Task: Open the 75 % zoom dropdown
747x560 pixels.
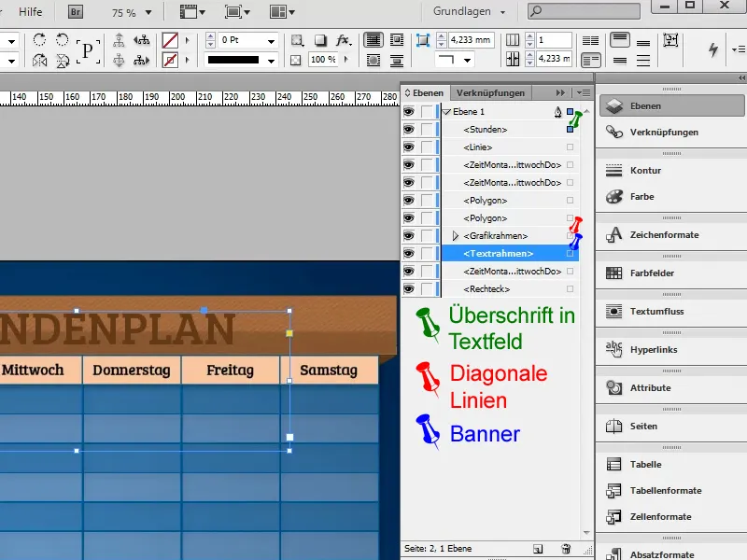Action: pyautogui.click(x=148, y=13)
